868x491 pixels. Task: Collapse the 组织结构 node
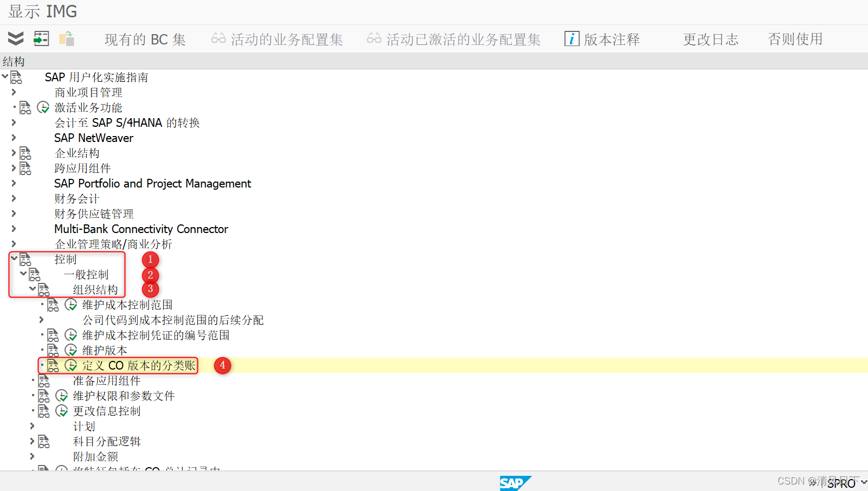[33, 289]
